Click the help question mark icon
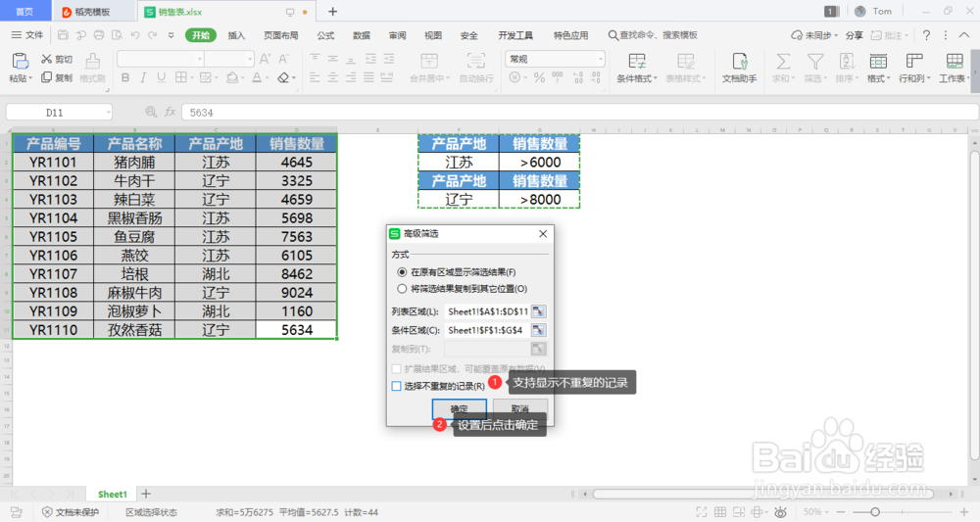The width and height of the screenshot is (980, 522). [927, 35]
